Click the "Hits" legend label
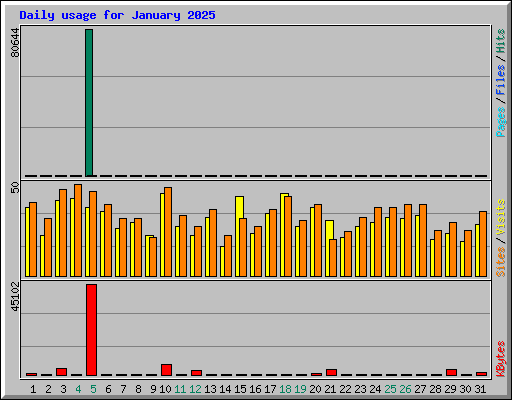This screenshot has height=400, width=512. [x=501, y=41]
